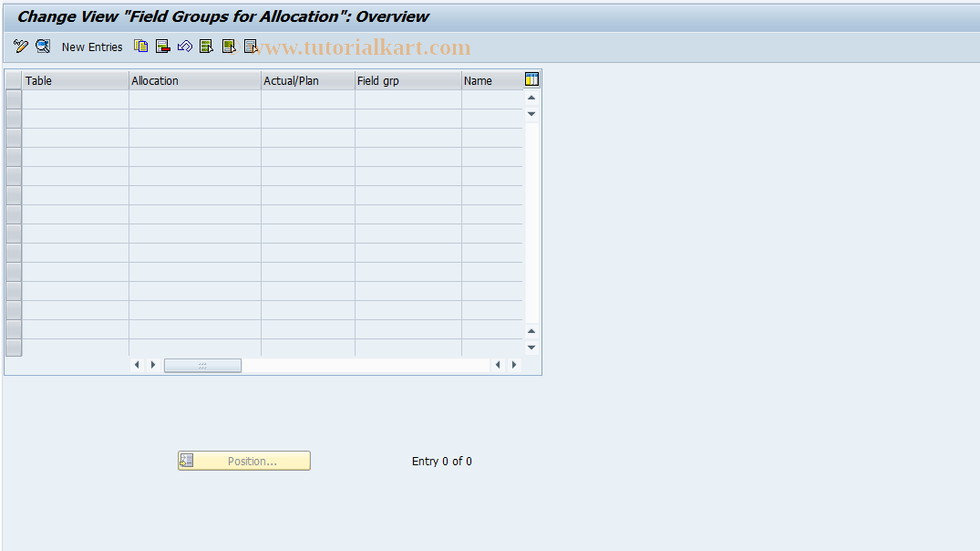Click the 'Entry 0 of 0' text
This screenshot has width=980, height=551.
pos(442,461)
